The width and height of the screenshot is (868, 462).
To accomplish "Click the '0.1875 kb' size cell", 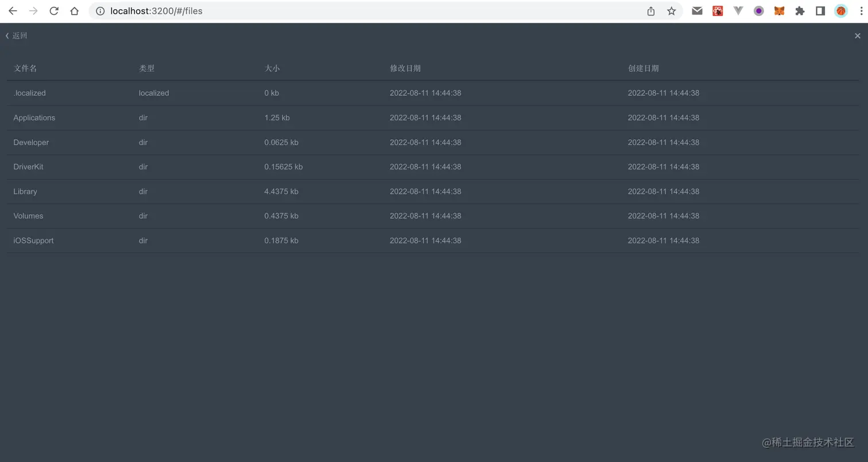I will (281, 240).
